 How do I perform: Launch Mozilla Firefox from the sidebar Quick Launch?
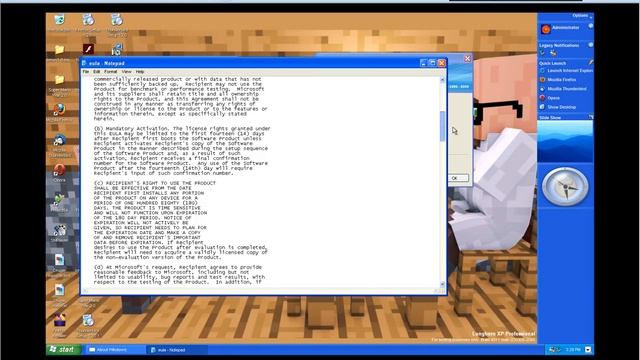point(558,80)
